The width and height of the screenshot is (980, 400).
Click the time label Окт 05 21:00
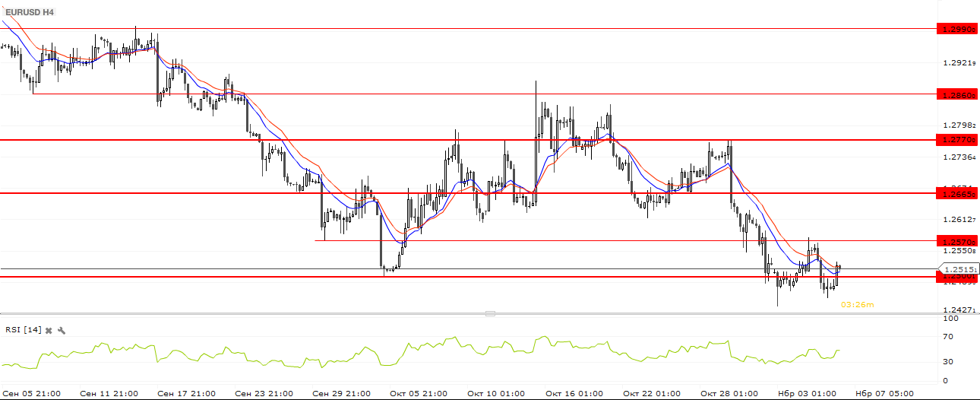[419, 394]
